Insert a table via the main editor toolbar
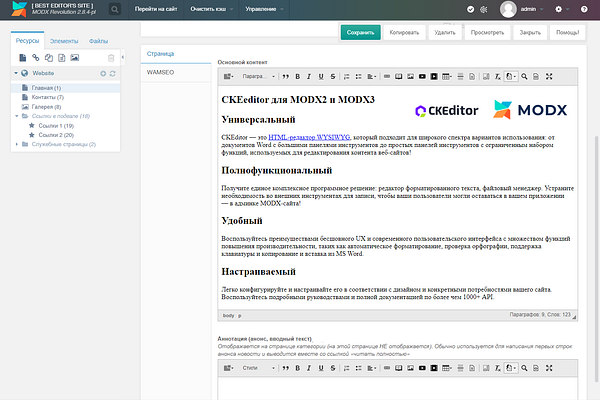 click(446, 77)
